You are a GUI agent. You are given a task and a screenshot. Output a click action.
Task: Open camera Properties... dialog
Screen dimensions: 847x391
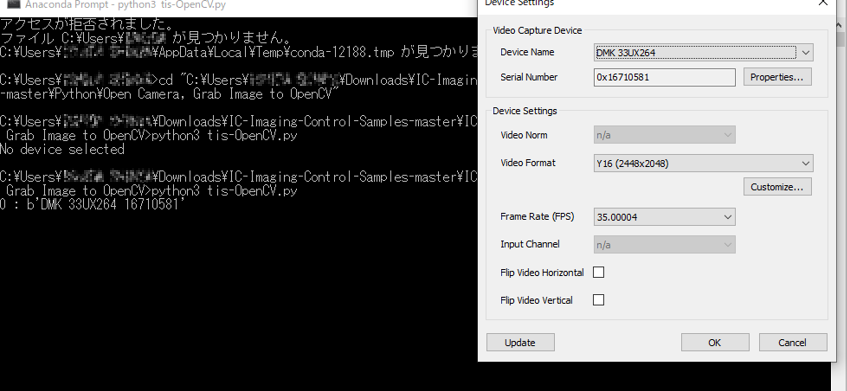click(777, 77)
